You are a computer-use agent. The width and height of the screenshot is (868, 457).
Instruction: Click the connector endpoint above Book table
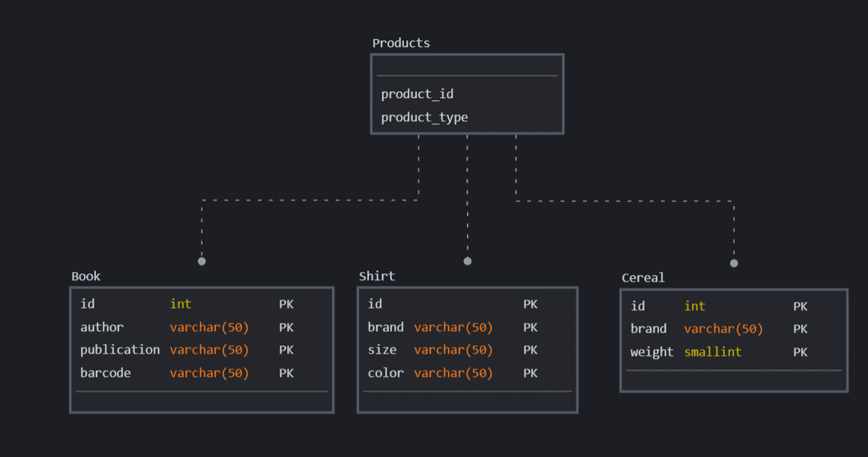click(x=202, y=262)
